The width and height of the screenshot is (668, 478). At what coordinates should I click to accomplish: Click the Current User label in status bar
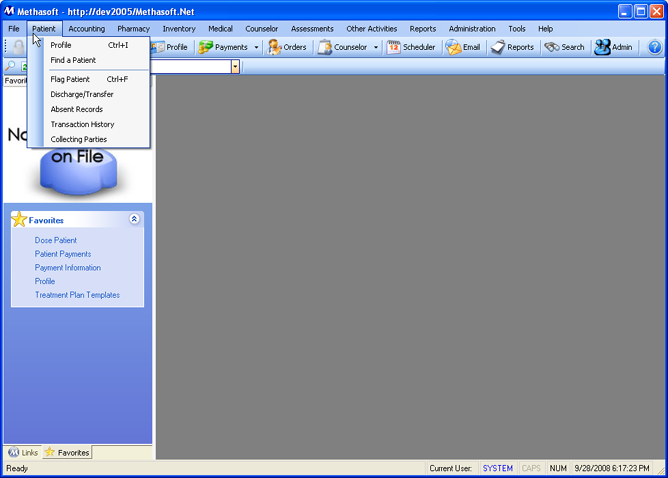pyautogui.click(x=451, y=468)
